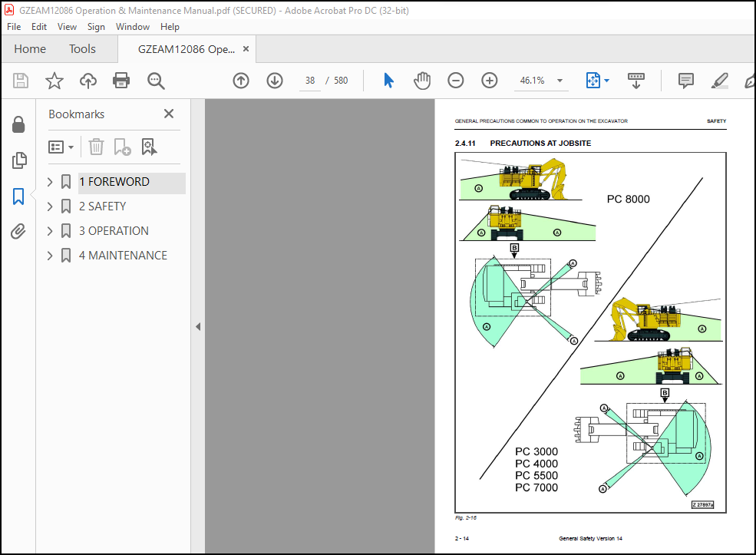This screenshot has width=756, height=555.
Task: Close the Bookmarks panel
Action: [169, 114]
